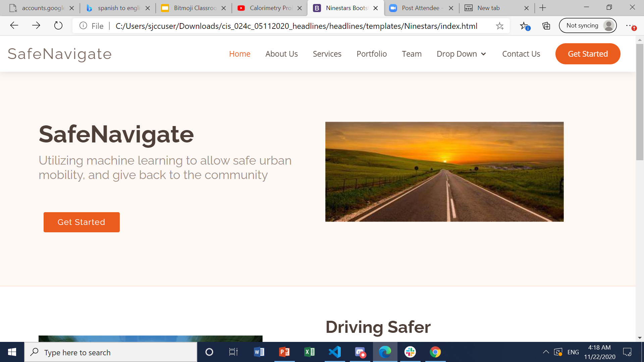
Task: Switch to the Calorimetry YouTube tab
Action: 268,8
